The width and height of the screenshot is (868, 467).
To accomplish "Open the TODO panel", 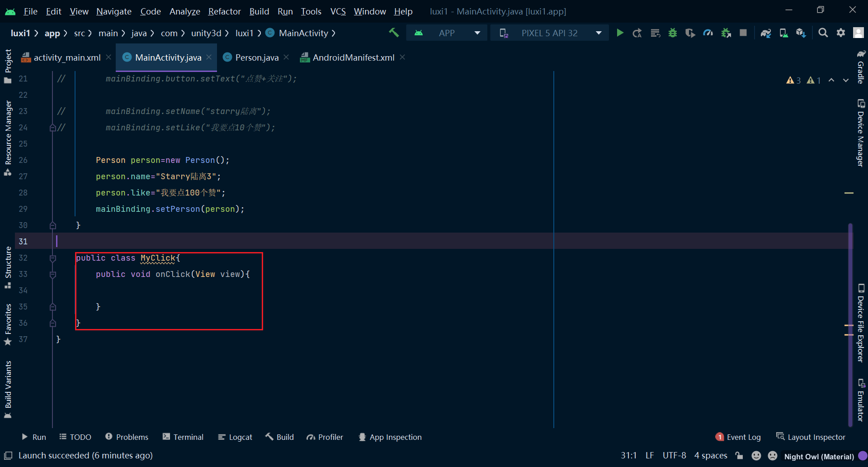I will click(x=75, y=437).
